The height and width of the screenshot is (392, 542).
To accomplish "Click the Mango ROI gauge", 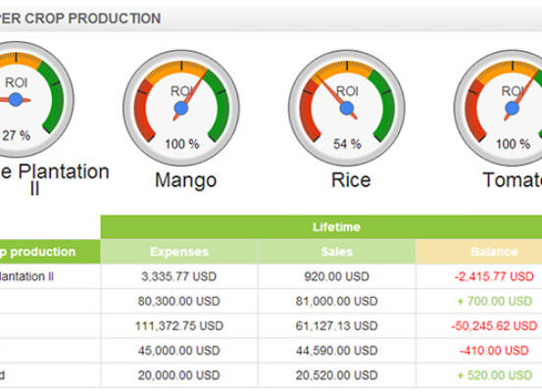I will tap(181, 108).
